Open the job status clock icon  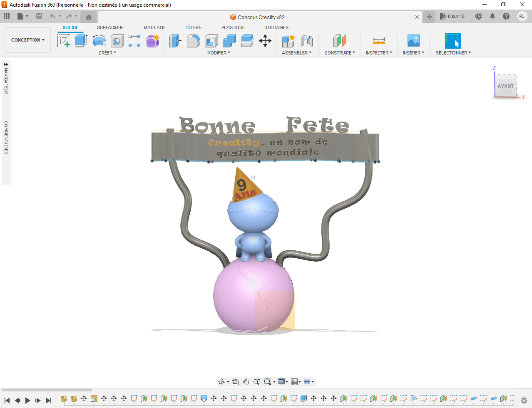(x=479, y=16)
